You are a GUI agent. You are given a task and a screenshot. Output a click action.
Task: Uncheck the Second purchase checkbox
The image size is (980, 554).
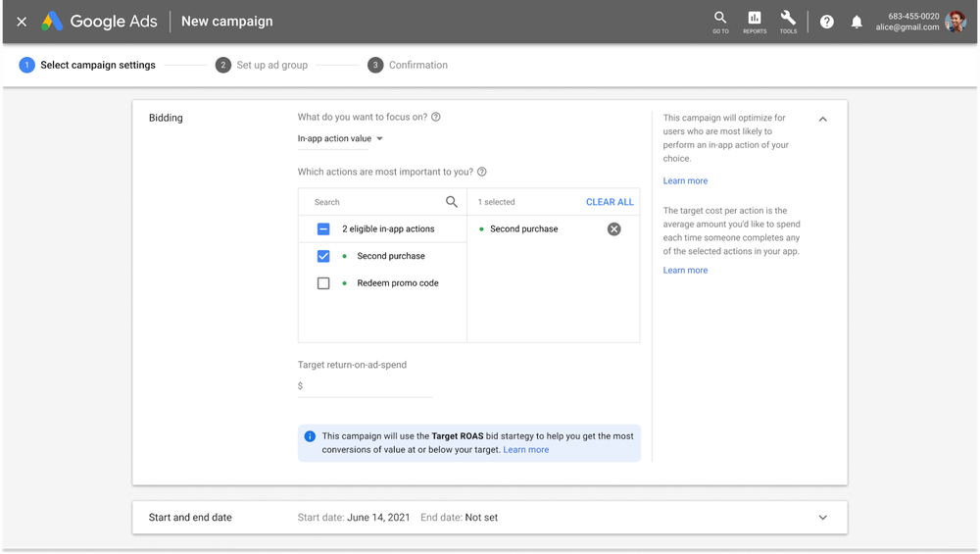pos(323,256)
